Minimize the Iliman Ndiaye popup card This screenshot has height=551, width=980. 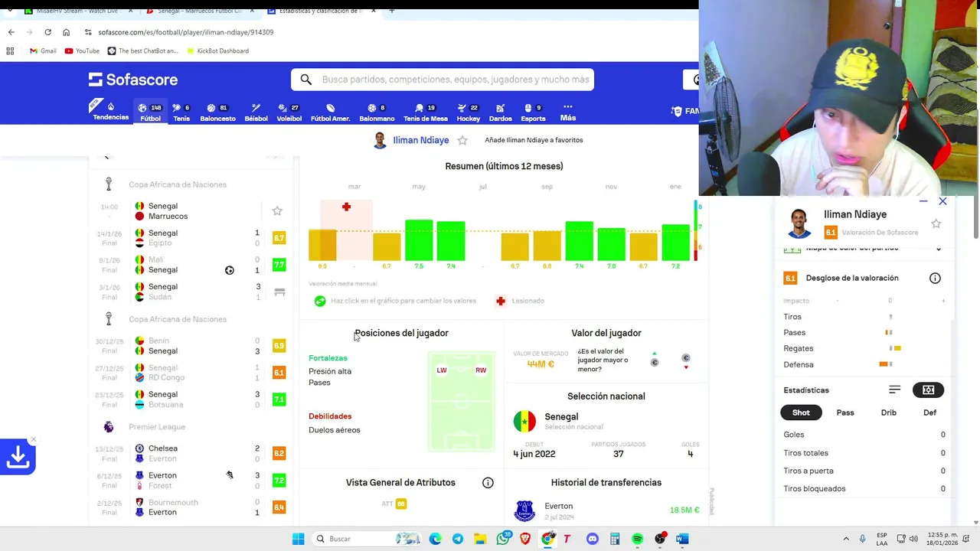(923, 201)
